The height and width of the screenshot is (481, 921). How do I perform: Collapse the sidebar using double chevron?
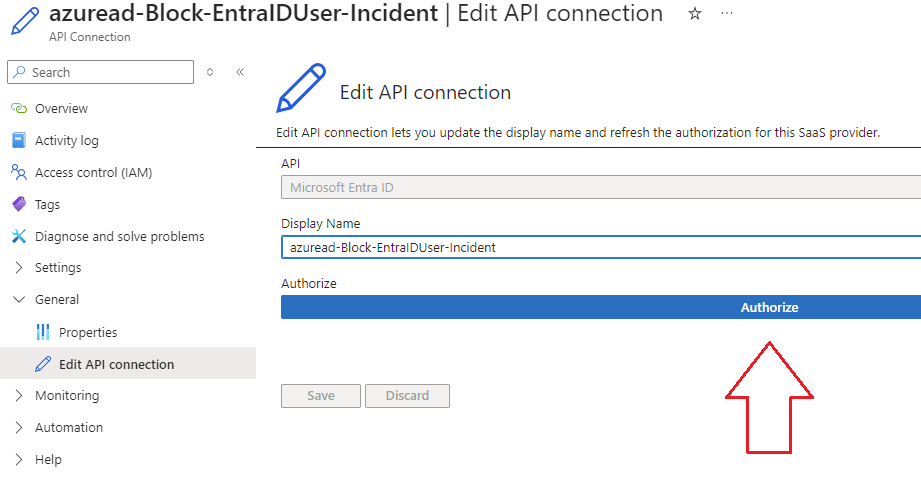pyautogui.click(x=240, y=72)
